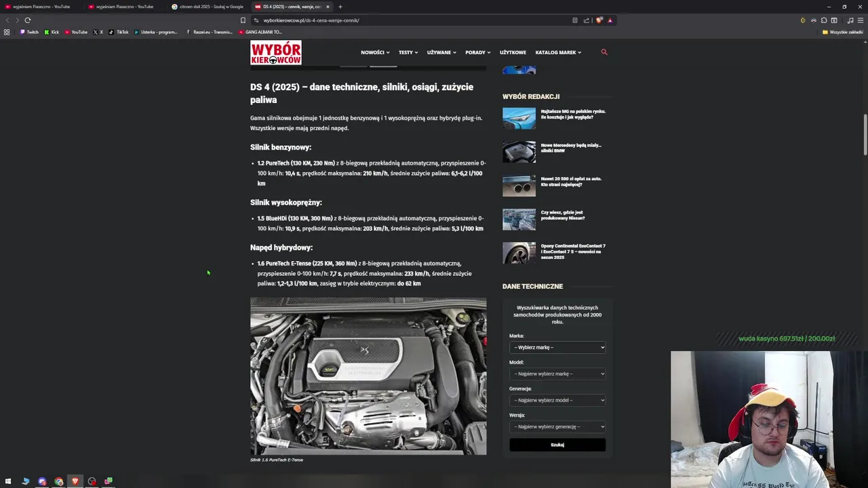Open the Model dropdown
The height and width of the screenshot is (488, 868).
pyautogui.click(x=557, y=374)
